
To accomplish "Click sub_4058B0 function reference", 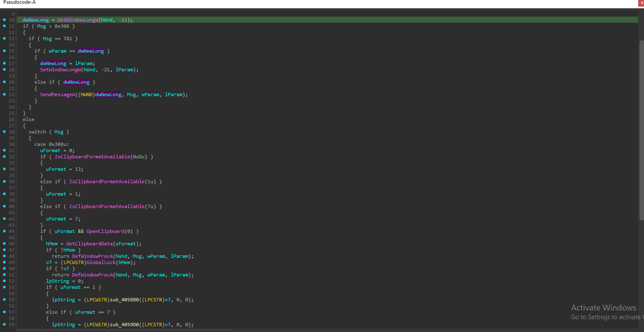I will click(x=124, y=300).
